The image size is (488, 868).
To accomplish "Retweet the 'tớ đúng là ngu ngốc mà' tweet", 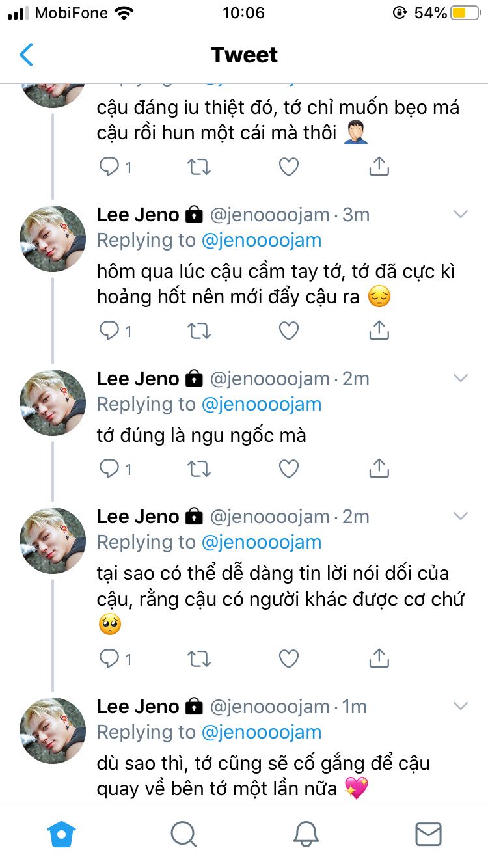I will pyautogui.click(x=199, y=468).
